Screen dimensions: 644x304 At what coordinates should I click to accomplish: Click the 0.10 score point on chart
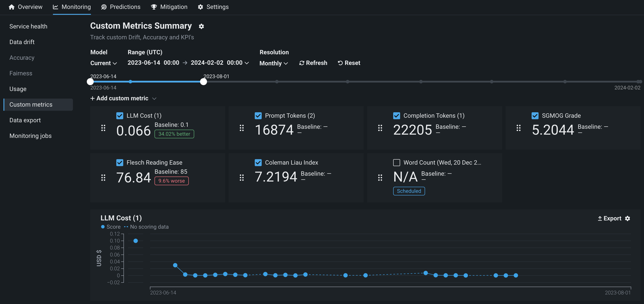click(135, 241)
